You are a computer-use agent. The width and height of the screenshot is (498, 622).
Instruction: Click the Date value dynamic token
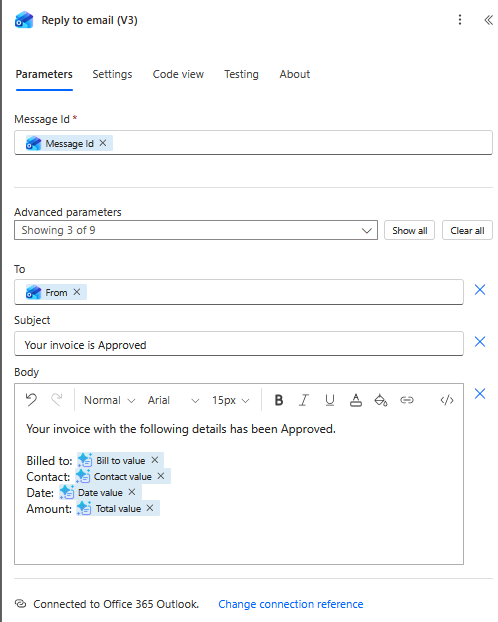click(100, 492)
